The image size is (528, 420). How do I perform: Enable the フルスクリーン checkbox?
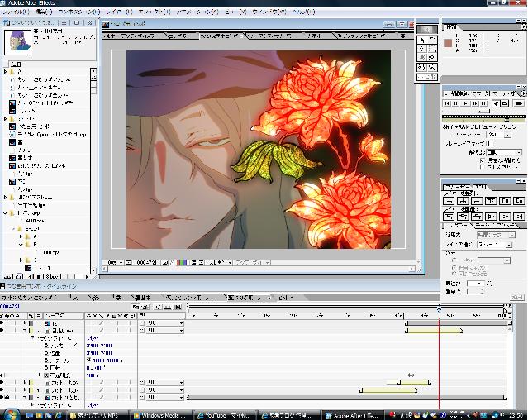[483, 167]
